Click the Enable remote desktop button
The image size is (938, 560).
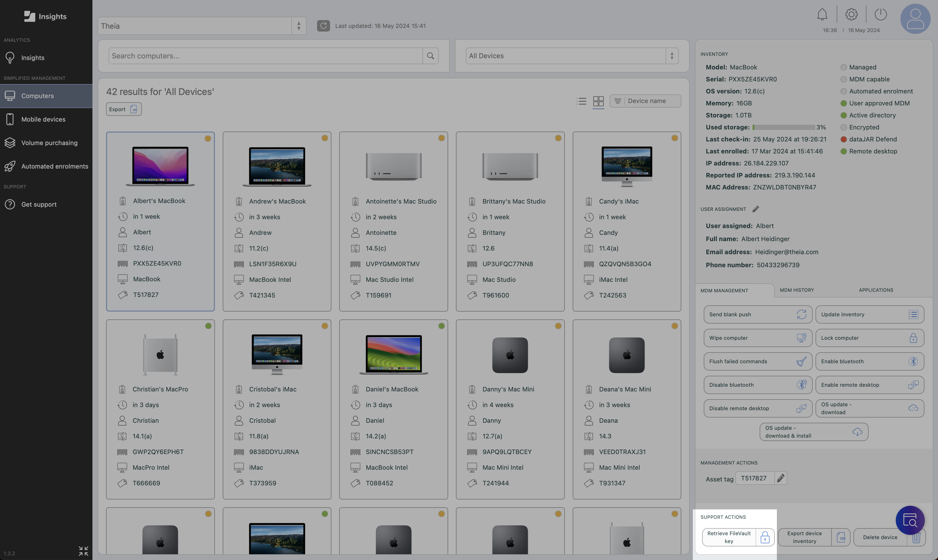click(x=869, y=385)
